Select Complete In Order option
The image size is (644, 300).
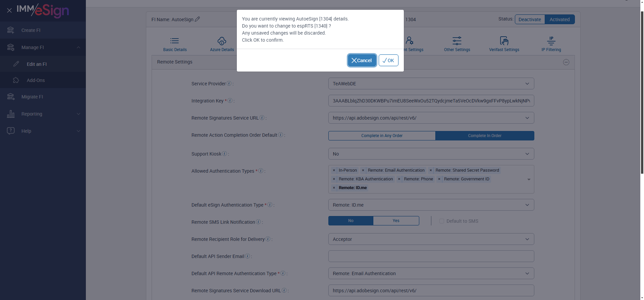coord(485,136)
